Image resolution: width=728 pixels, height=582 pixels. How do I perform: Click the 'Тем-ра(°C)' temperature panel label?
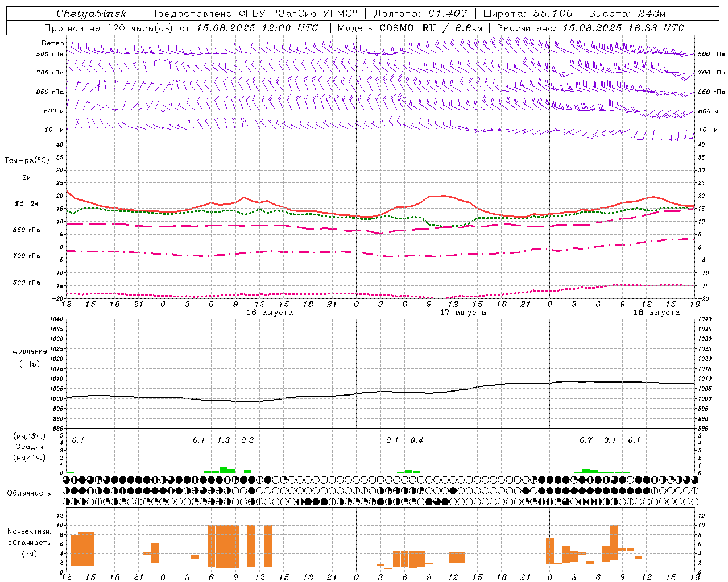pyautogui.click(x=27, y=161)
